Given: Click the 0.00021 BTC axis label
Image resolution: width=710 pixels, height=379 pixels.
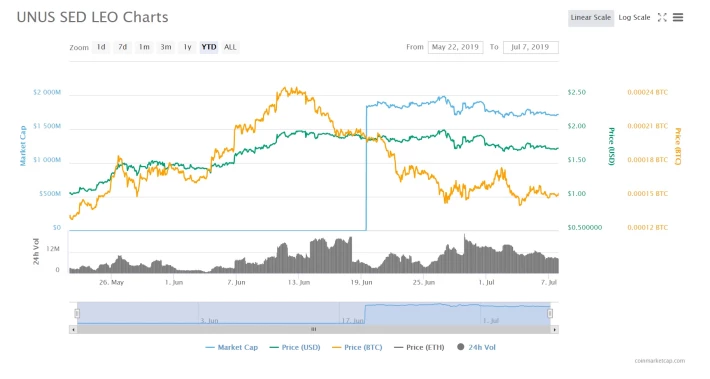Looking at the screenshot, I should click(x=648, y=126).
